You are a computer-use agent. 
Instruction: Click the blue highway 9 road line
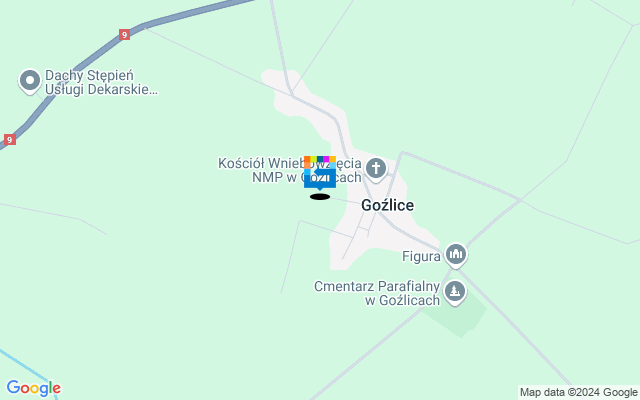(82, 67)
